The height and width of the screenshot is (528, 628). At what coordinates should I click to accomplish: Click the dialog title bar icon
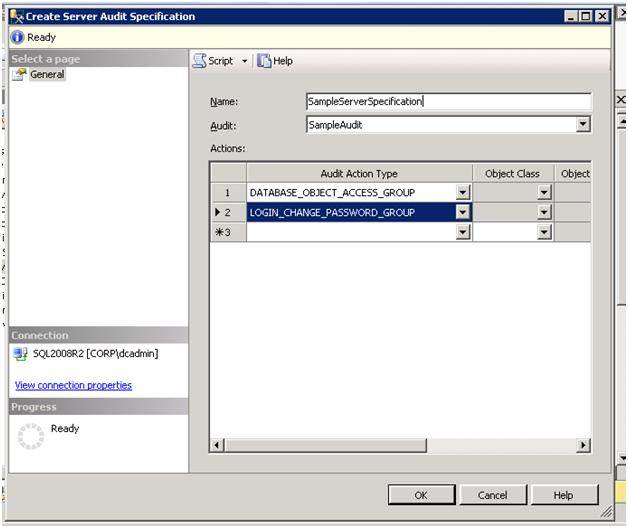tap(16, 16)
